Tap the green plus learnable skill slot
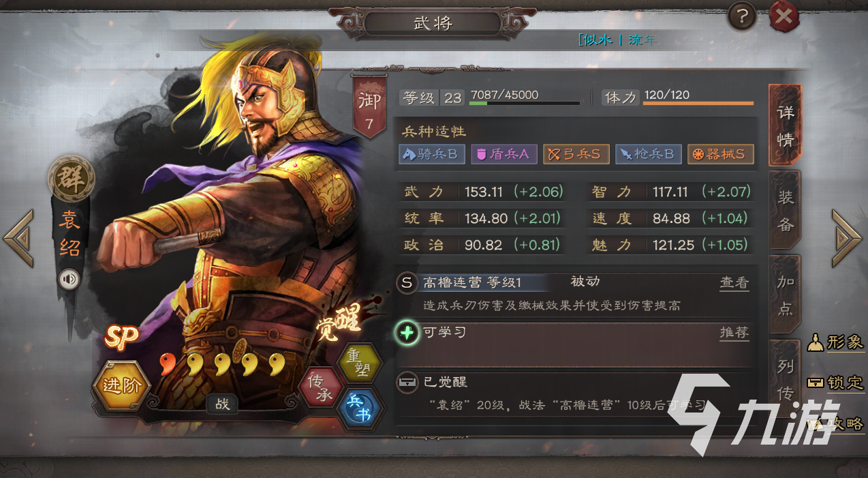868x478 pixels. point(407,333)
